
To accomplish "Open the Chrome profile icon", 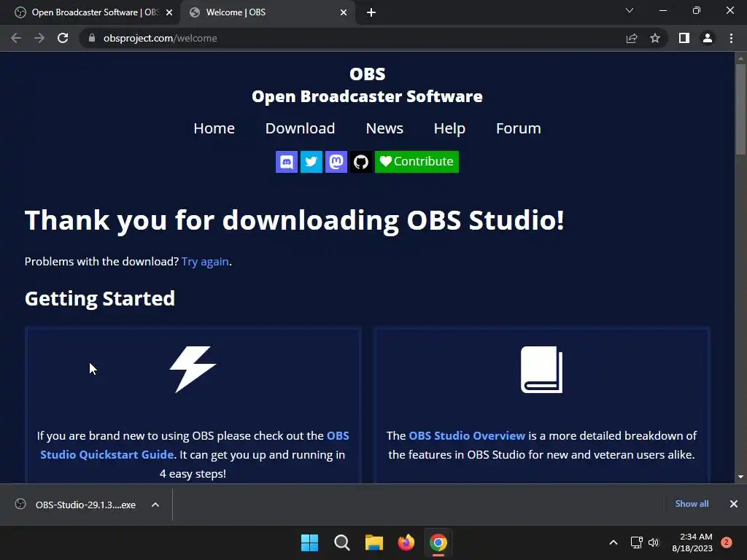I will pos(708,38).
